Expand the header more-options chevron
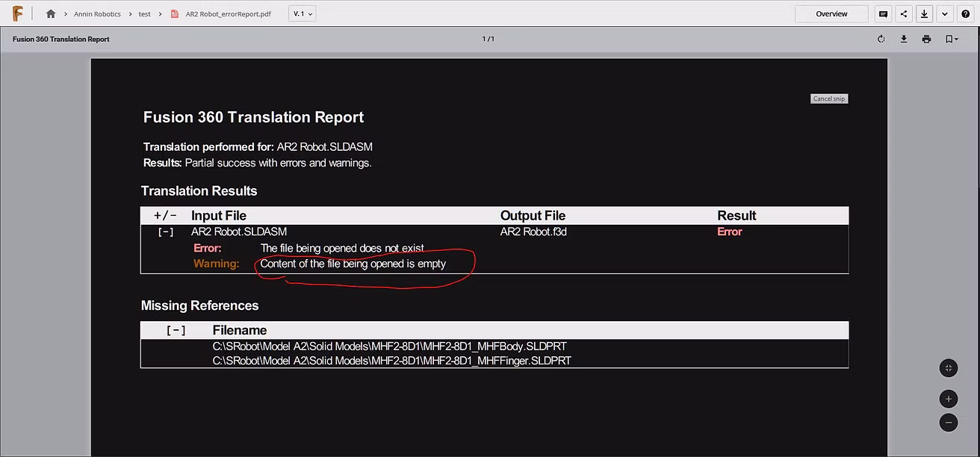 (945, 14)
